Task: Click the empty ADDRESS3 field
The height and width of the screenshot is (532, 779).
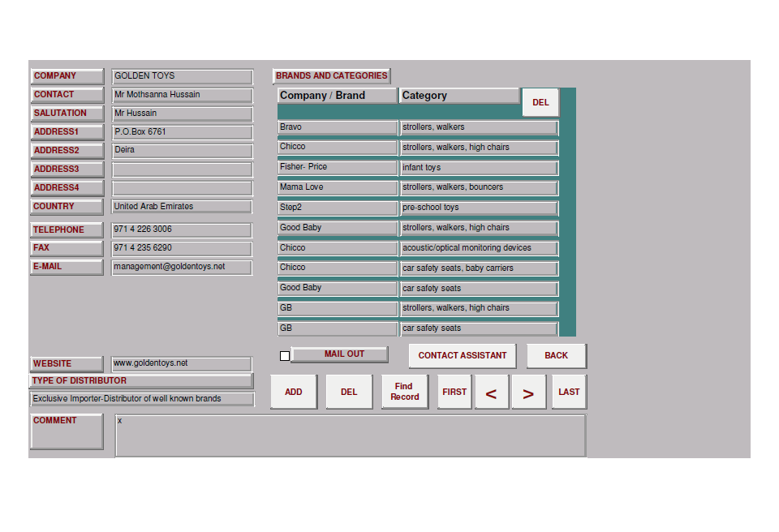Action: point(183,169)
